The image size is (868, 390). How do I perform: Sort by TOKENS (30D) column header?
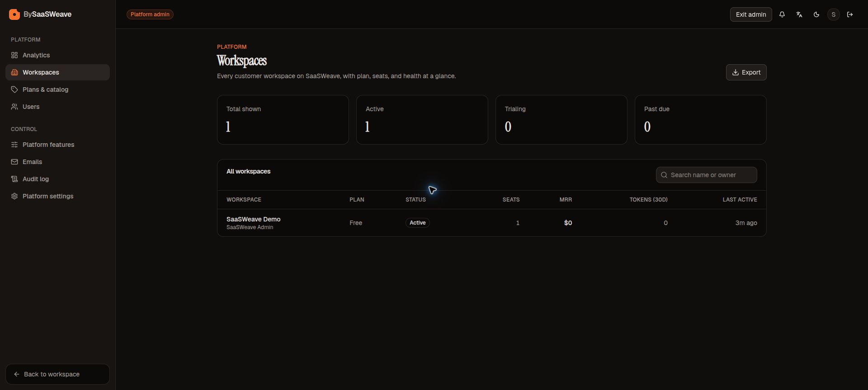click(x=648, y=200)
